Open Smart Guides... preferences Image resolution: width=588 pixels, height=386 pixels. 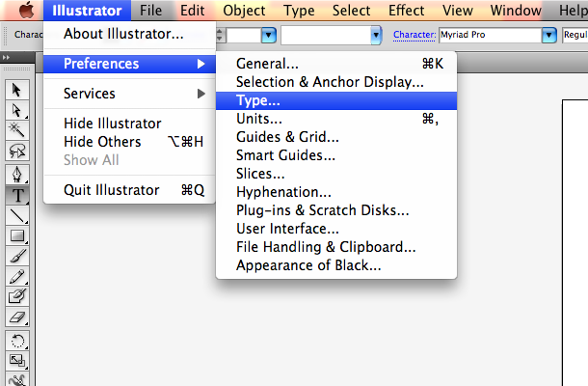click(336, 155)
